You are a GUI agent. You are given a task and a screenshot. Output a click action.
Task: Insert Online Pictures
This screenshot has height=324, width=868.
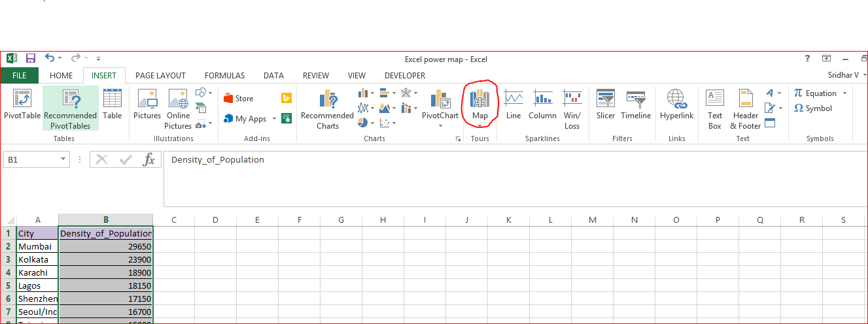pos(178,109)
